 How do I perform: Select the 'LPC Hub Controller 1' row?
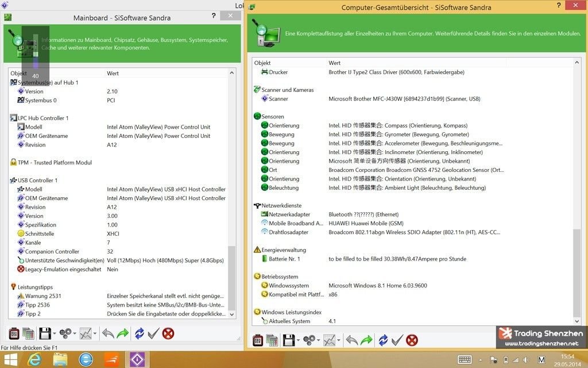(x=118, y=118)
